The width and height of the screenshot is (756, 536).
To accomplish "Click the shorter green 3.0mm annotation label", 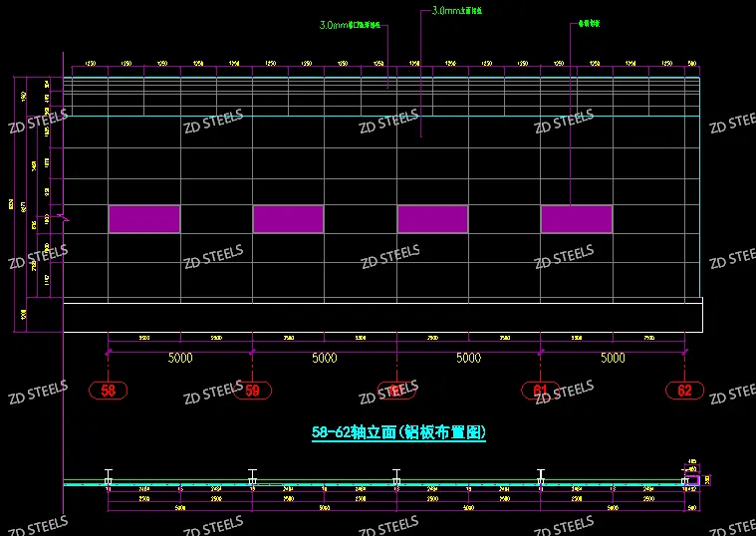I will [x=456, y=10].
